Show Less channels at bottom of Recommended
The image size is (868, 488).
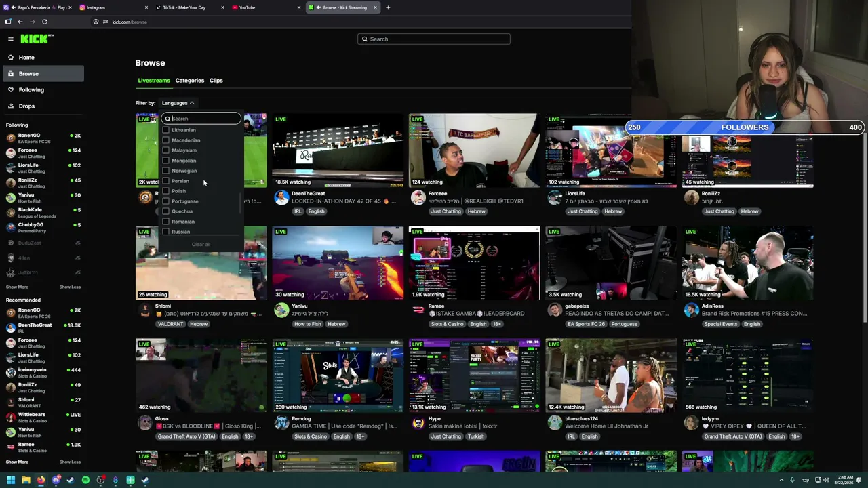(70, 462)
